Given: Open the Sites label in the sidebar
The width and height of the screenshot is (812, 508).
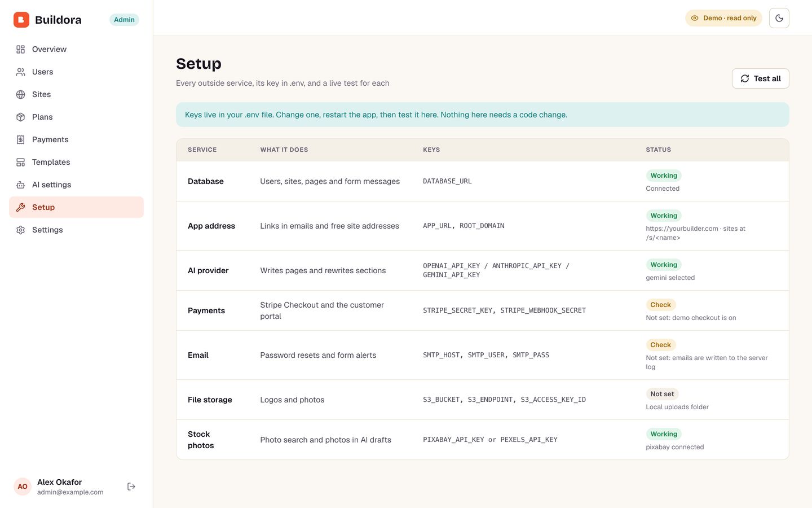Looking at the screenshot, I should point(41,94).
